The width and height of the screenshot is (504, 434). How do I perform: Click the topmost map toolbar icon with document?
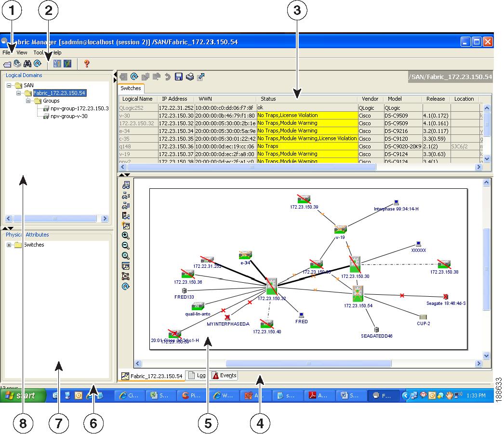coord(126,185)
